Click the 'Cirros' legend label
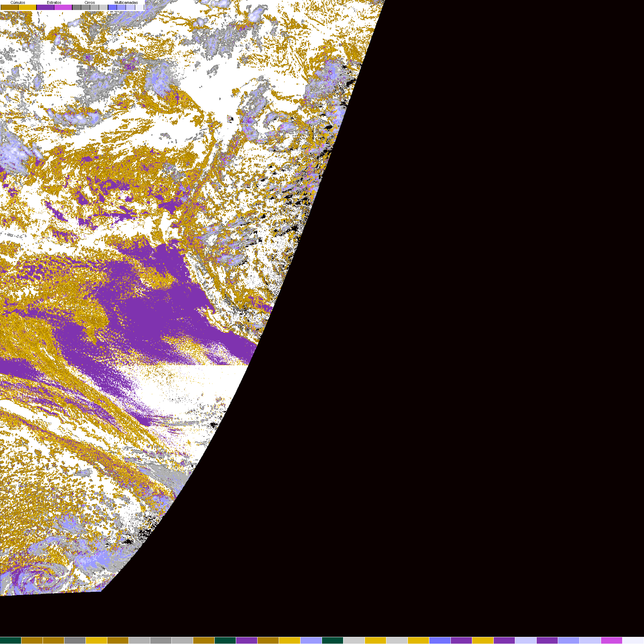Screen dimensions: 644x644 click(x=90, y=3)
